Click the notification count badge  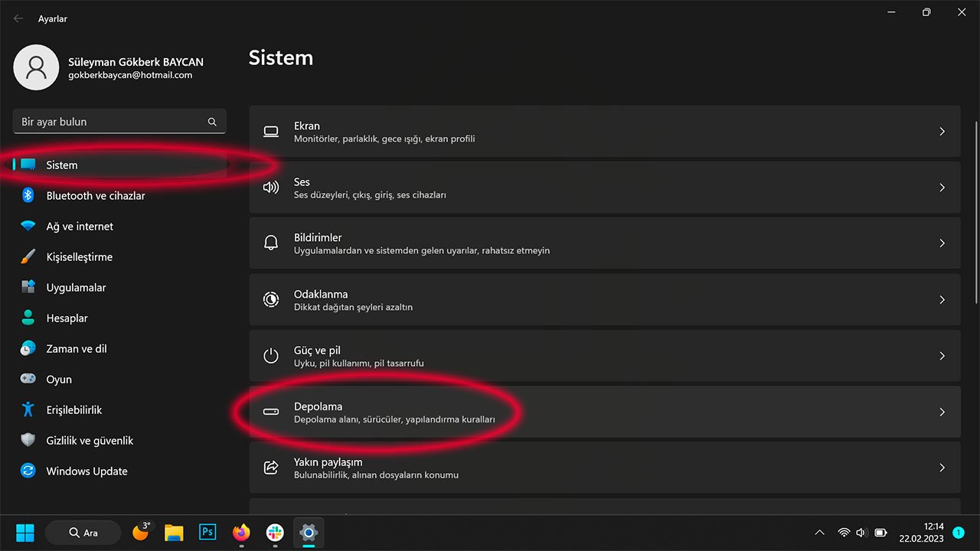click(x=959, y=532)
